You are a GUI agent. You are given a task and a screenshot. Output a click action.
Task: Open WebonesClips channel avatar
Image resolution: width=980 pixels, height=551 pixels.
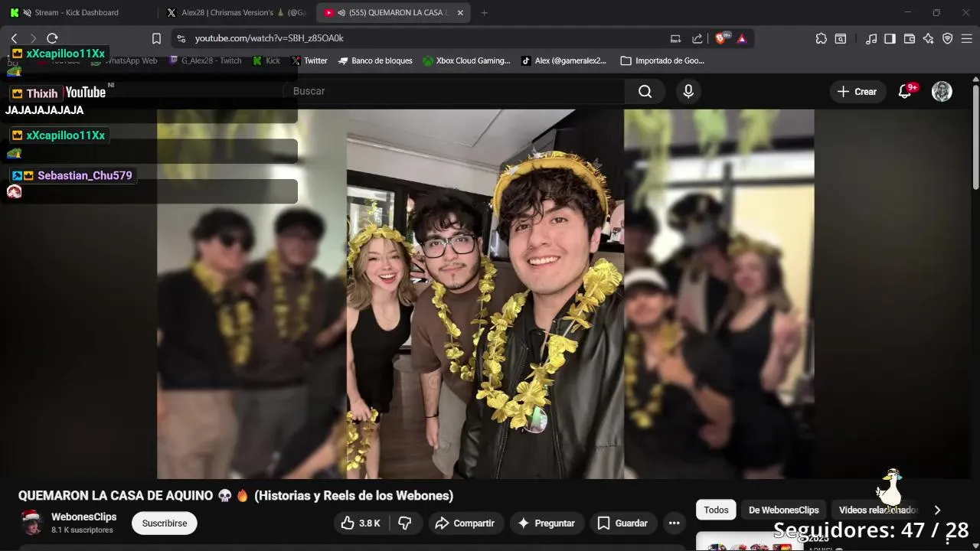(x=31, y=523)
